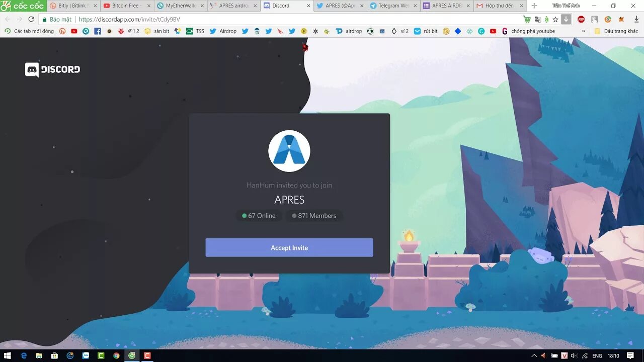
Task: Click the discordapp.com address bar URL
Action: tap(129, 20)
